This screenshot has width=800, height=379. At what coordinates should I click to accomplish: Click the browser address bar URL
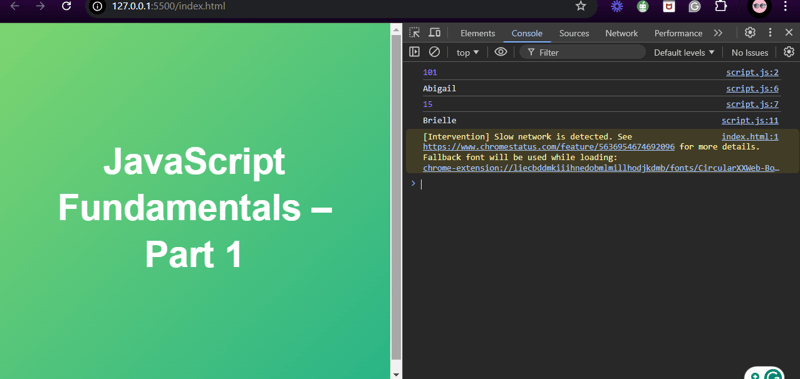click(168, 6)
